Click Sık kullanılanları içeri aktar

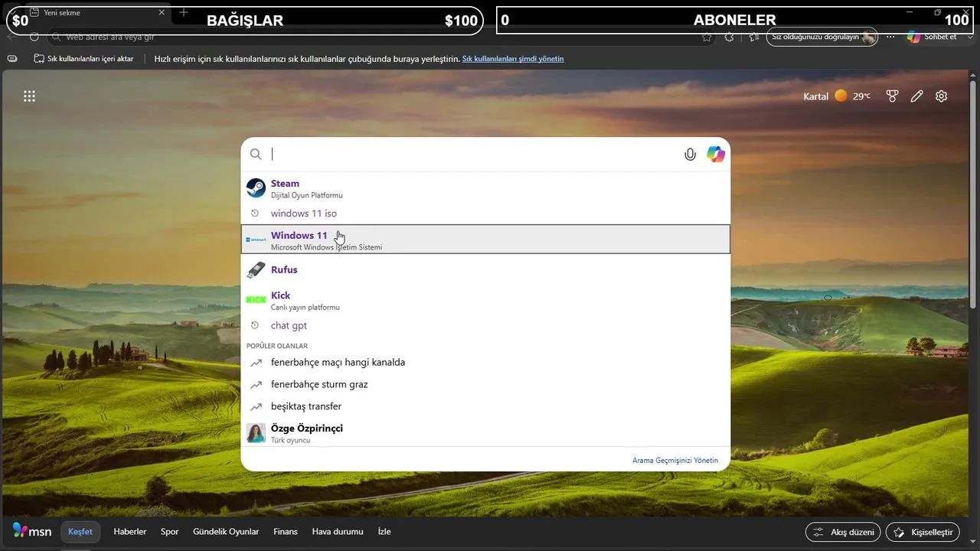click(x=83, y=59)
